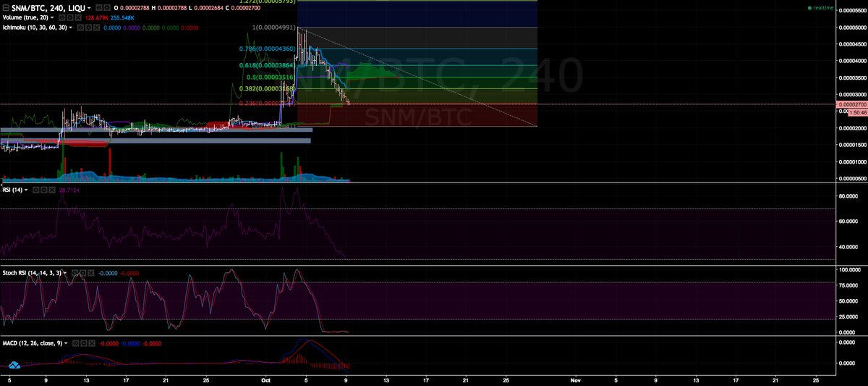Image resolution: width=868 pixels, height=386 pixels.
Task: Open the Volume indicator settings gear
Action: pyautogui.click(x=71, y=17)
